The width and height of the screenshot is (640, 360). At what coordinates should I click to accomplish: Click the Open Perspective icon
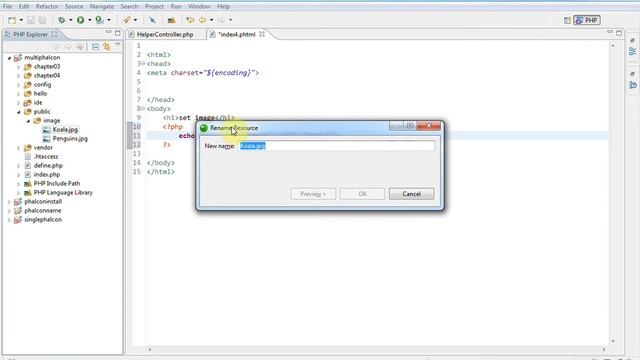click(567, 20)
